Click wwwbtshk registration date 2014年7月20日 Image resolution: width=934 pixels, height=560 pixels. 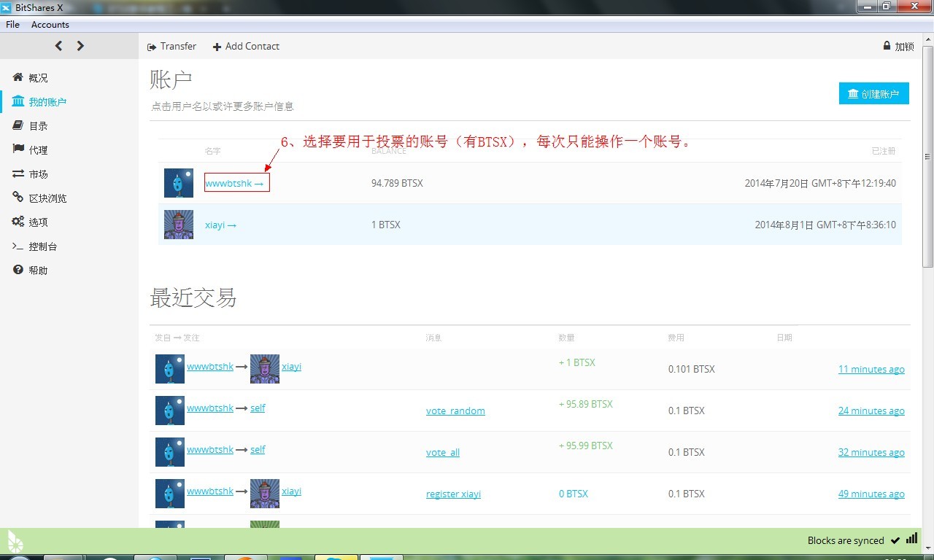(820, 183)
